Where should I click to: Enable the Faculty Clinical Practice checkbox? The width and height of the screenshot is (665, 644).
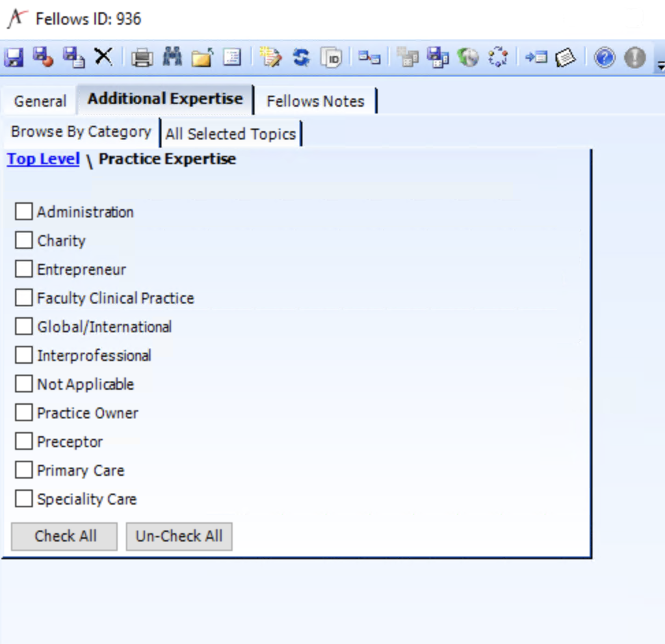(x=24, y=298)
